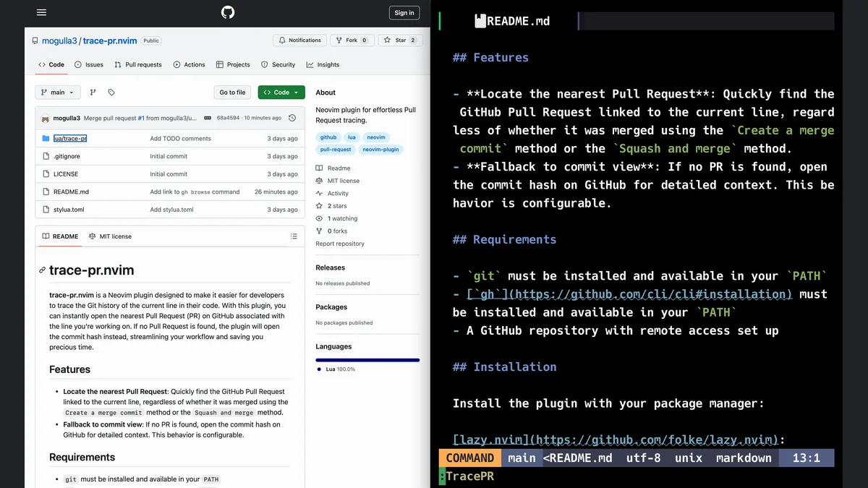Open the mogulla3 owner link

(59, 41)
